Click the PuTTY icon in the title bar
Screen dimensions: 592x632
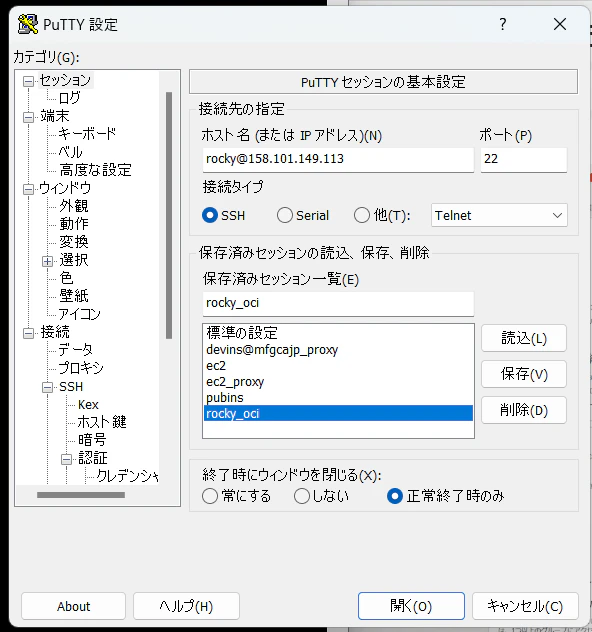click(x=28, y=24)
